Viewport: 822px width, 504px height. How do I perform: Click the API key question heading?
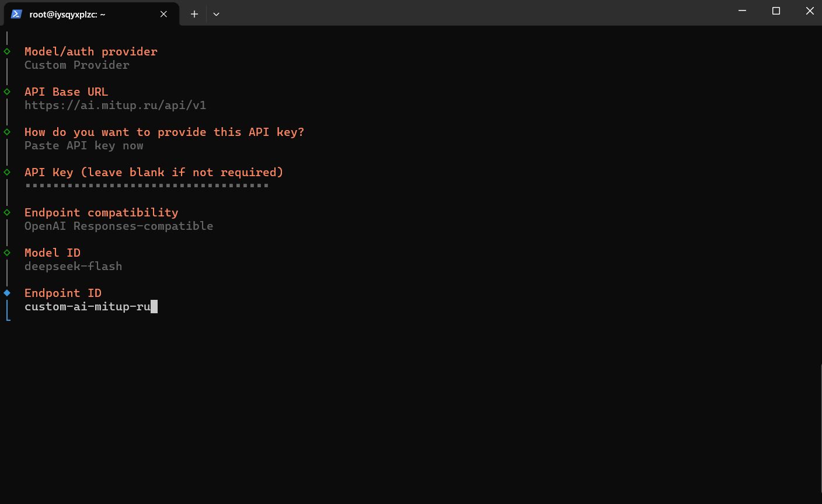coord(165,132)
